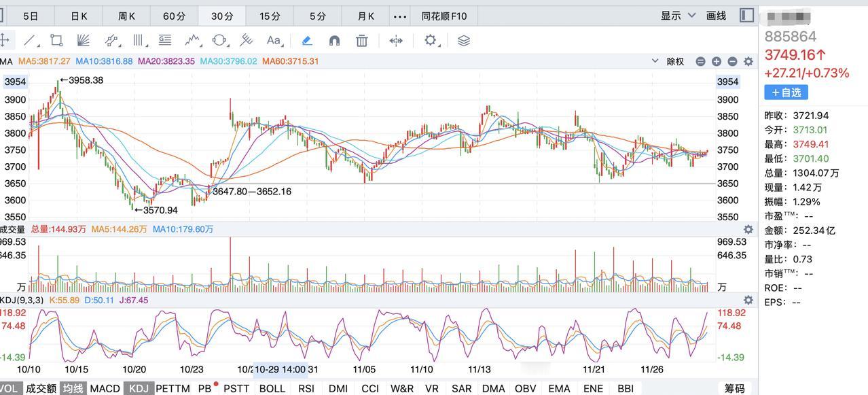Switch to the 日K period tab
868x395 pixels.
(x=79, y=16)
